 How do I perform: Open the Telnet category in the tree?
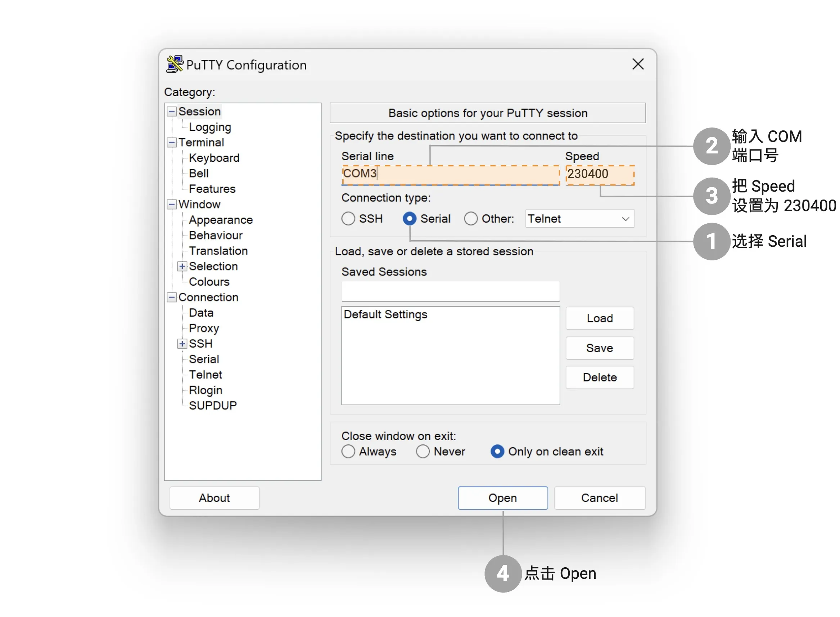(205, 375)
